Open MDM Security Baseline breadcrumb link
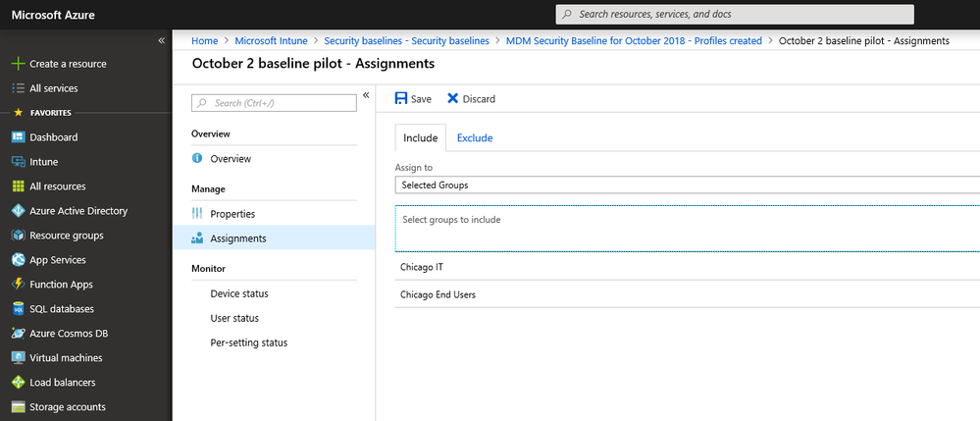980x421 pixels. click(x=634, y=40)
